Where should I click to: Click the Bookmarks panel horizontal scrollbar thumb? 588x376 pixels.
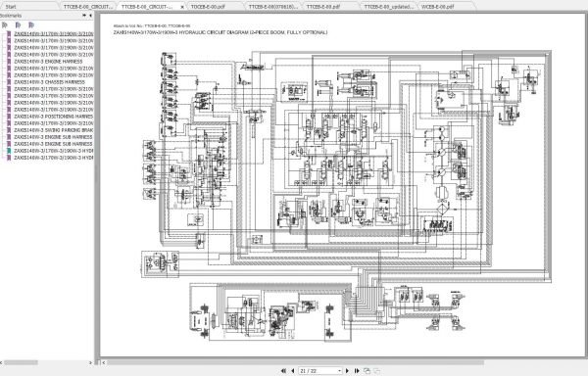21,362
